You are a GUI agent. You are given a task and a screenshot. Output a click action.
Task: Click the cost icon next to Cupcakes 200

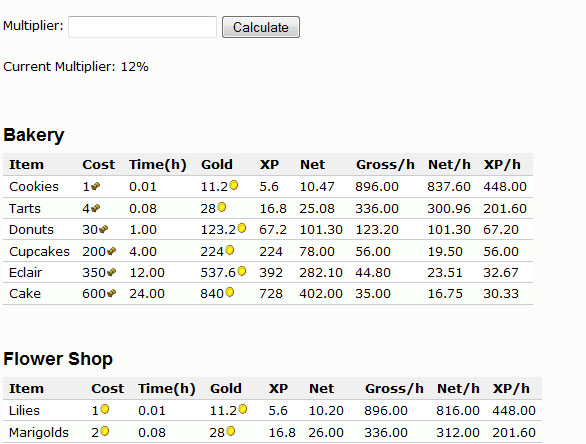pos(111,251)
